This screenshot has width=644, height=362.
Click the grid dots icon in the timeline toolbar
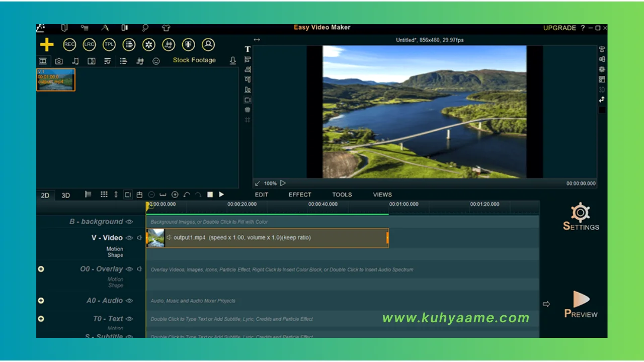104,195
